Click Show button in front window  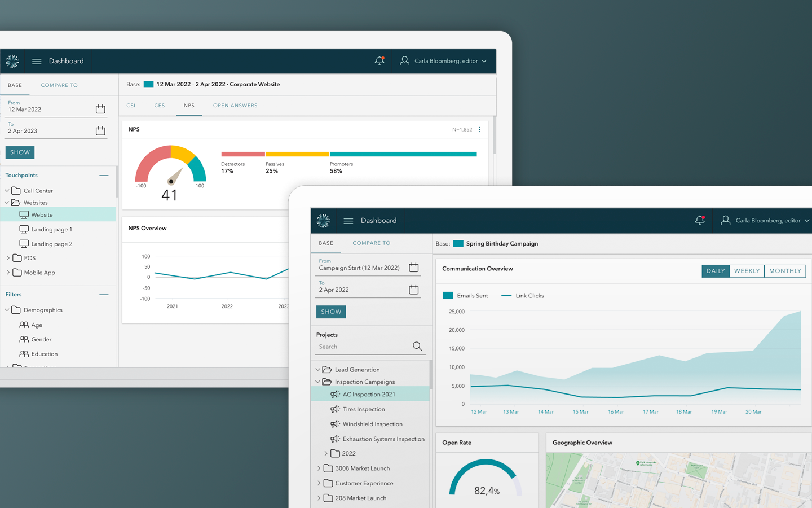331,312
